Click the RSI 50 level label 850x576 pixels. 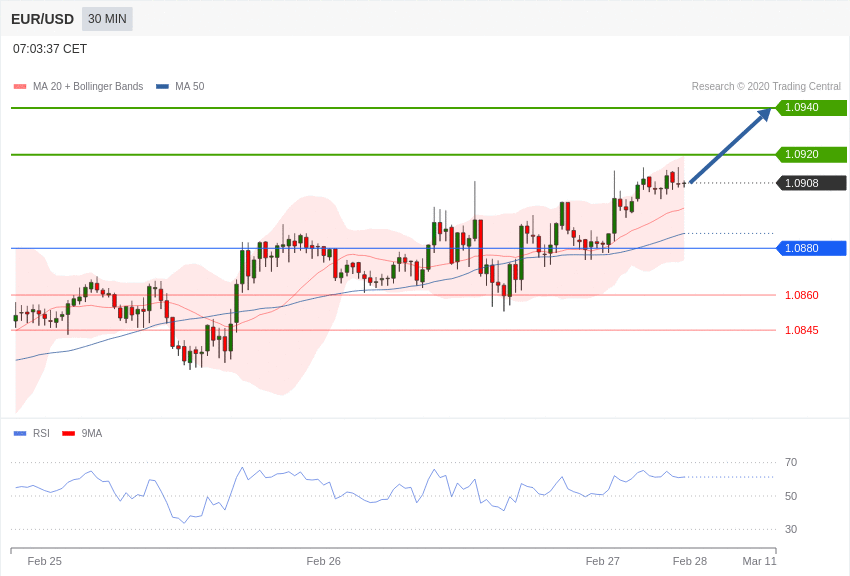791,496
